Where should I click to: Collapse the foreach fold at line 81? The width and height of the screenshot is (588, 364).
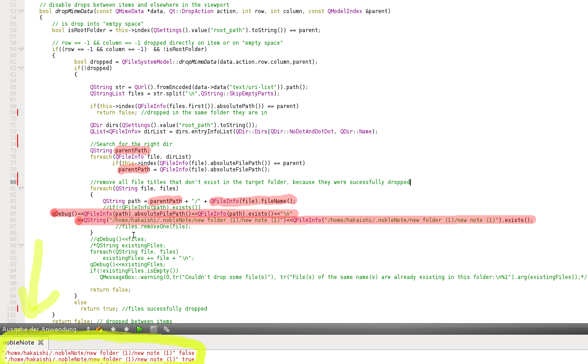(21, 189)
